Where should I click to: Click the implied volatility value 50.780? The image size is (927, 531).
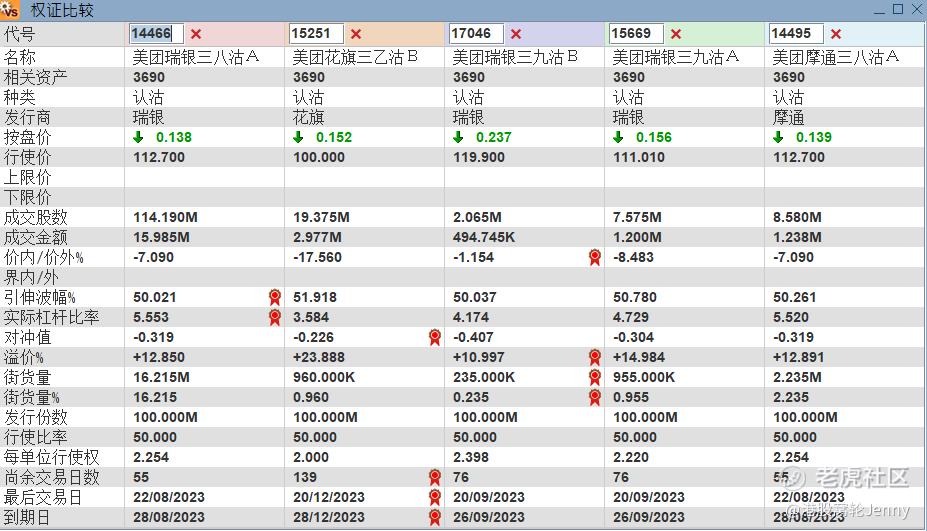coord(635,297)
